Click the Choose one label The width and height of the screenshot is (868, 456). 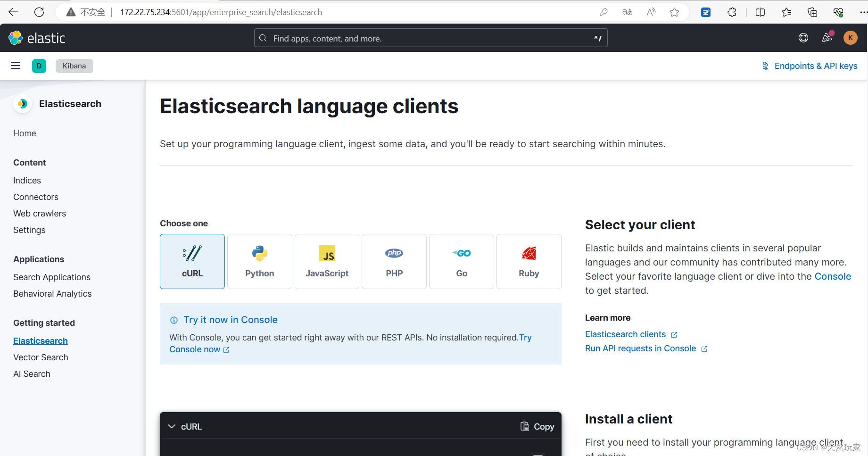point(184,224)
